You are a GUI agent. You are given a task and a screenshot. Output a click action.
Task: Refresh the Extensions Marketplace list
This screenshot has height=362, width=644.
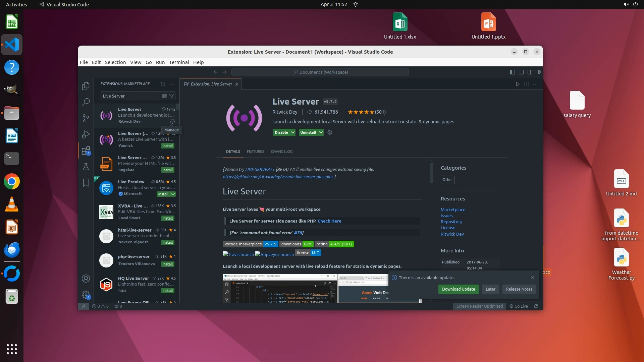pos(163,84)
